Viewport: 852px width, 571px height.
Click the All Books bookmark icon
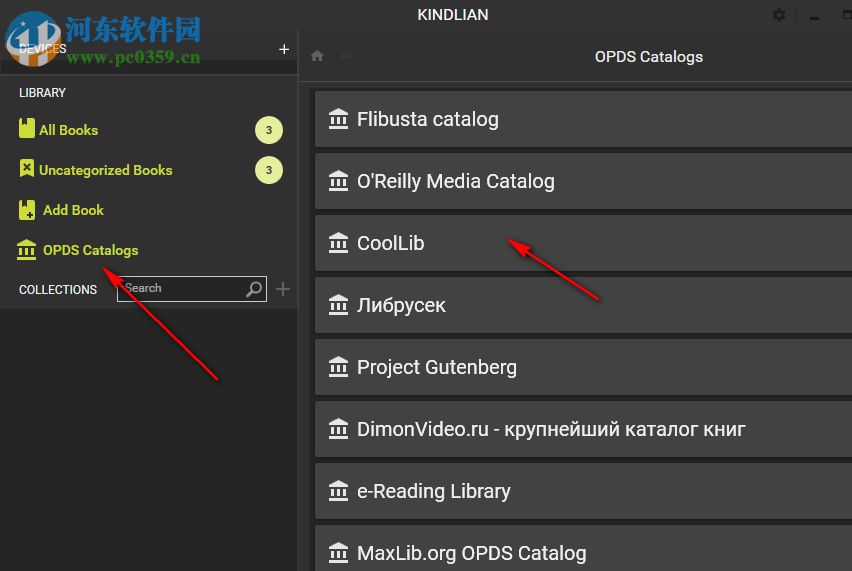pos(27,128)
